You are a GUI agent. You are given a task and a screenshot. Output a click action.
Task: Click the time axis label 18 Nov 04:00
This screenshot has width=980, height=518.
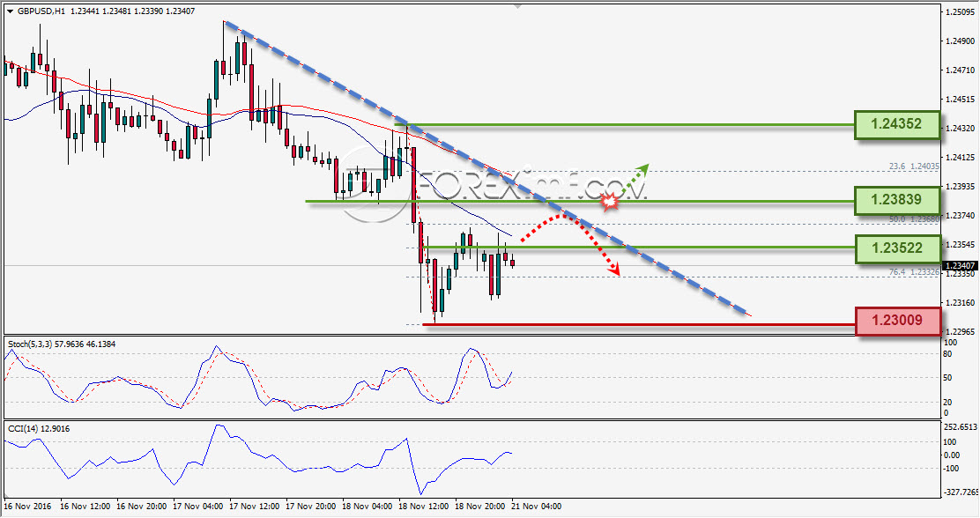(367, 507)
